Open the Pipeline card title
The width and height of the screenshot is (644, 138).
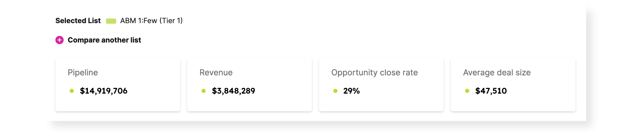pyautogui.click(x=83, y=73)
